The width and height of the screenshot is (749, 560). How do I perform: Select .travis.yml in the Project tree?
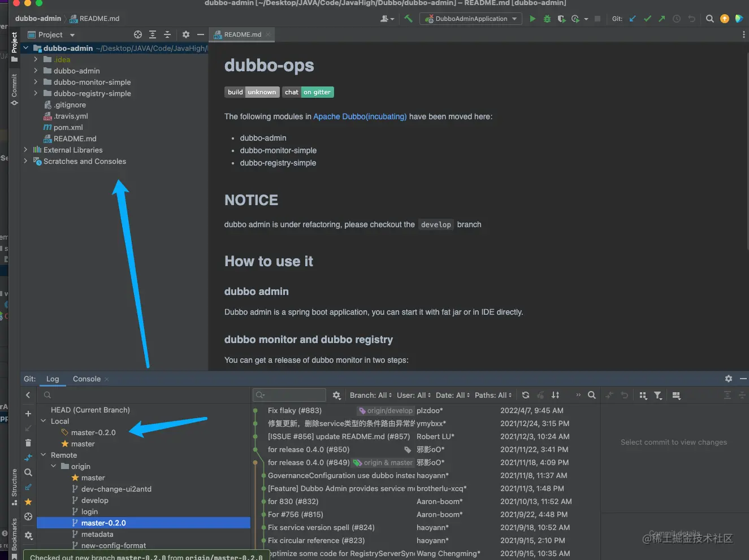71,116
